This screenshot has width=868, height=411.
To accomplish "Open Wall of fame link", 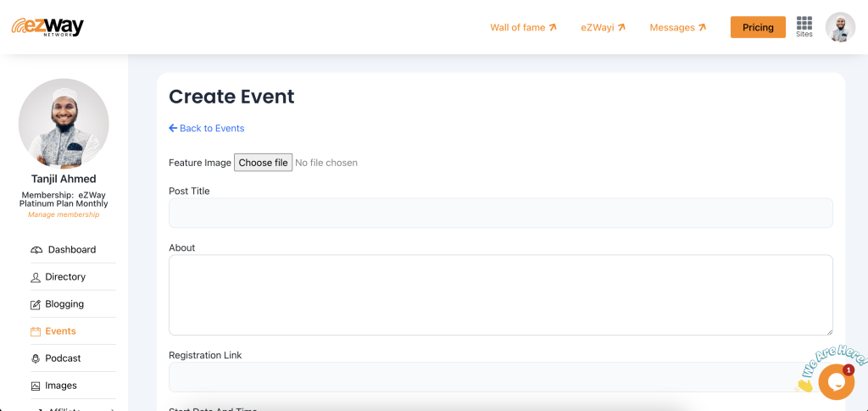I will 523,27.
